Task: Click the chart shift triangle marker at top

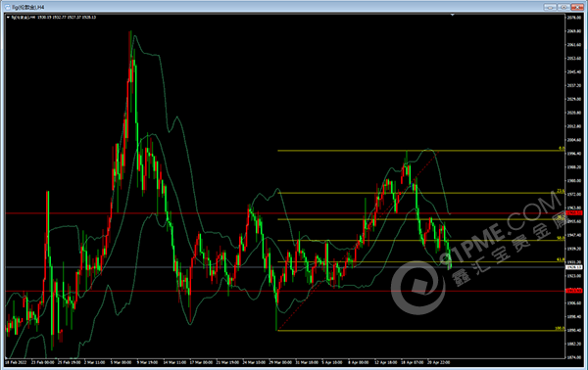Action: coord(452,15)
